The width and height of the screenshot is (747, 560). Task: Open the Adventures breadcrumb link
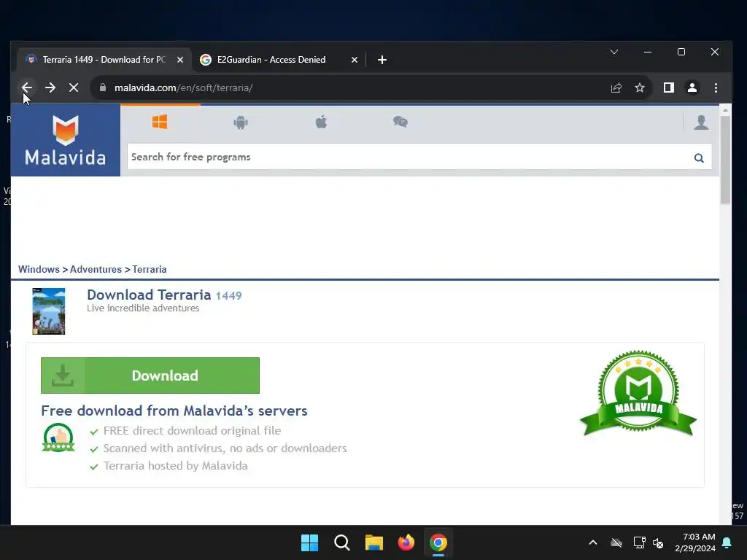click(96, 269)
